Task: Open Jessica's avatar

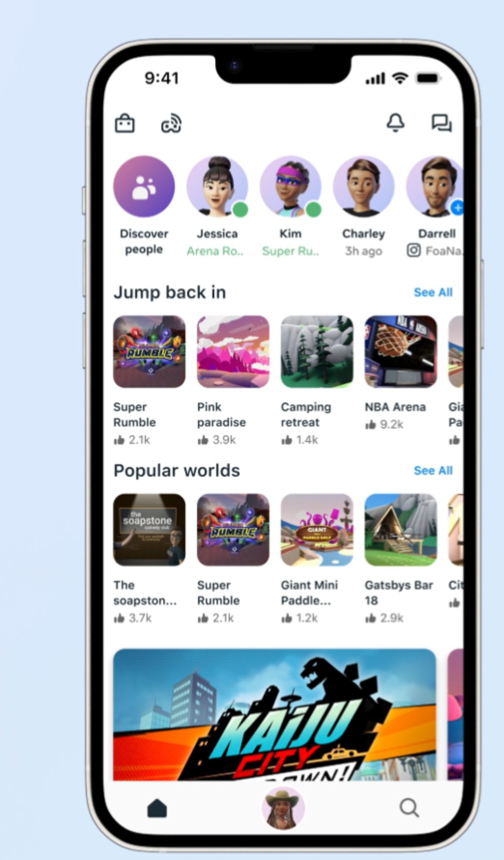Action: [217, 187]
